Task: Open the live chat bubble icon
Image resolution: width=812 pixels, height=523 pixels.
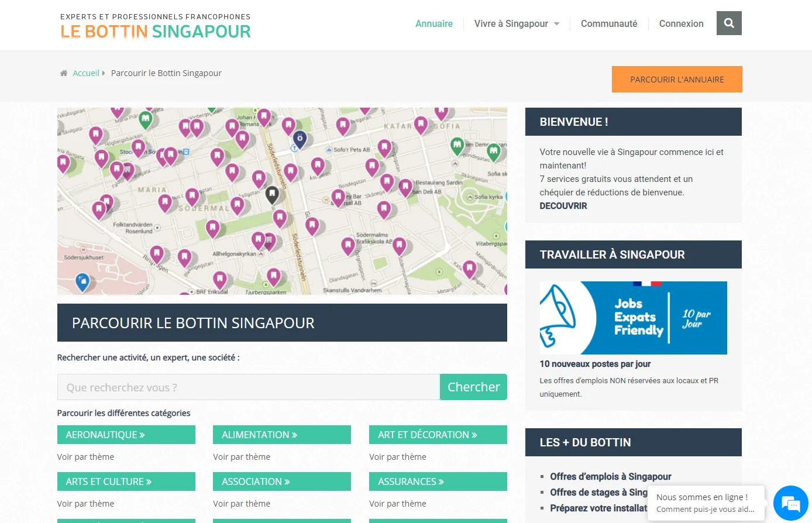Action: pyautogui.click(x=790, y=503)
